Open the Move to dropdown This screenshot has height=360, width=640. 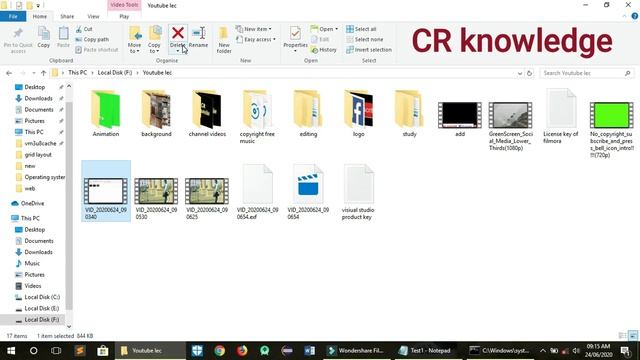pyautogui.click(x=134, y=40)
